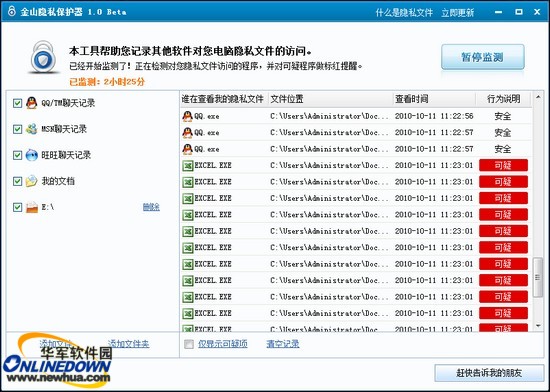Click the 已监测: 2小时25分 status text
This screenshot has width=550, height=392.
pos(107,82)
